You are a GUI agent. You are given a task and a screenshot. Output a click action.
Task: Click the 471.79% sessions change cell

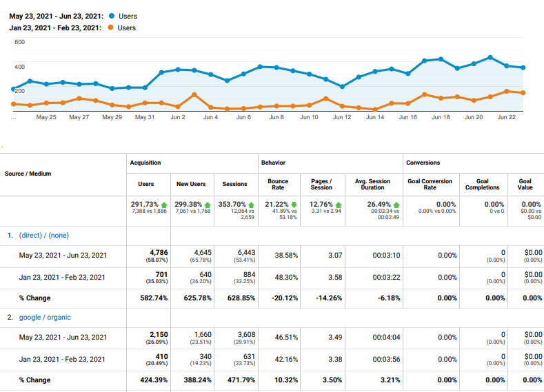click(241, 380)
